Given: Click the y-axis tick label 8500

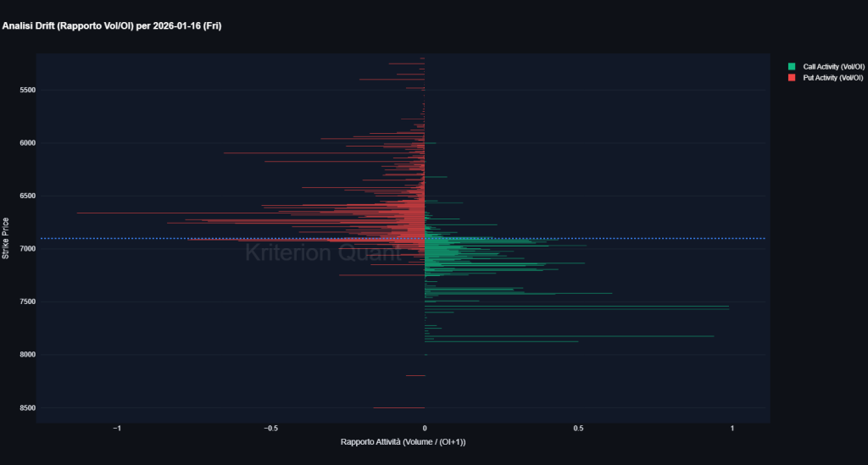Looking at the screenshot, I should tap(27, 408).
